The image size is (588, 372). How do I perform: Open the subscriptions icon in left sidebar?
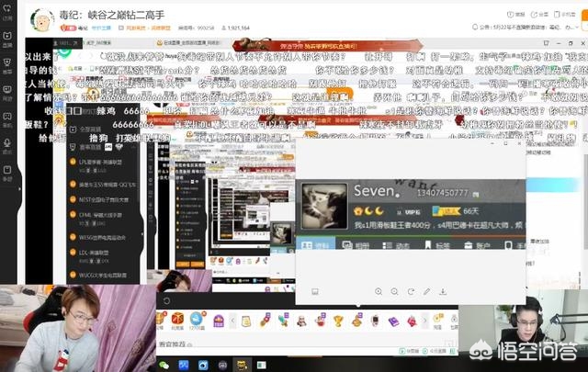tap(7, 10)
